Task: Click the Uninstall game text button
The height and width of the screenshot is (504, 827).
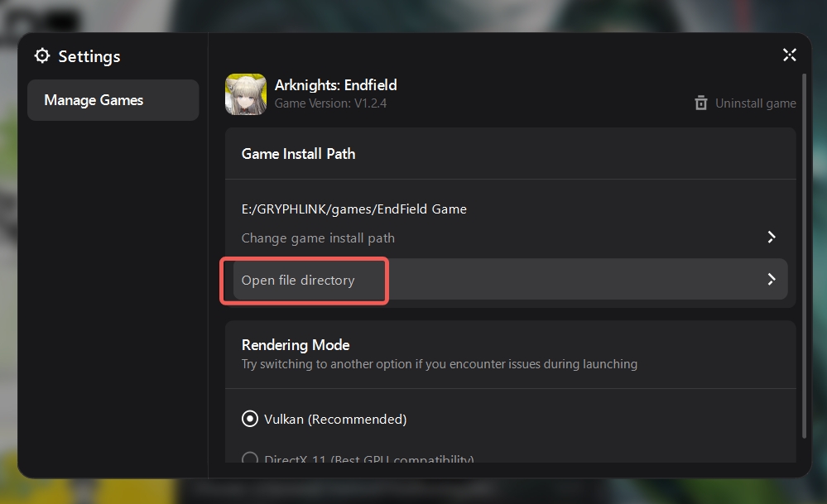Action: click(x=755, y=103)
